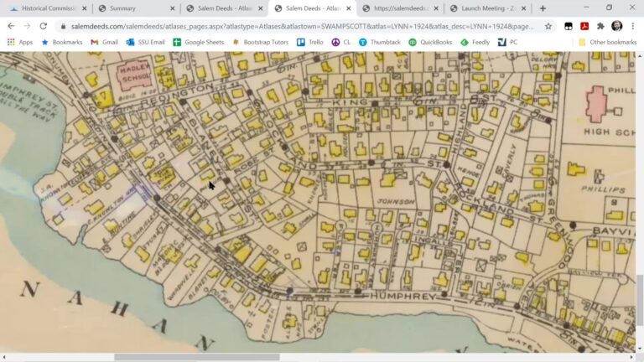Image resolution: width=644 pixels, height=362 pixels.
Task: Open a new tab with plus button
Action: point(543,8)
